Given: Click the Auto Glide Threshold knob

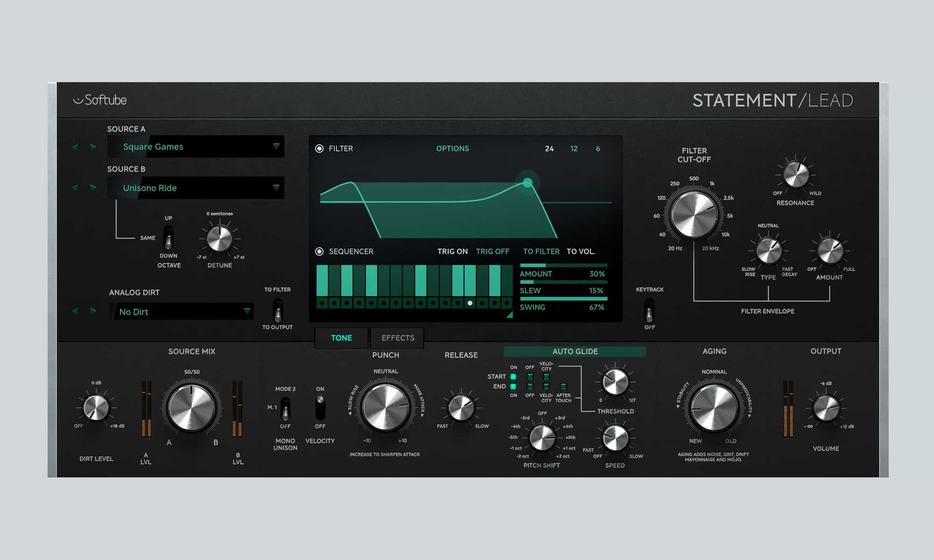Looking at the screenshot, I should tap(615, 382).
